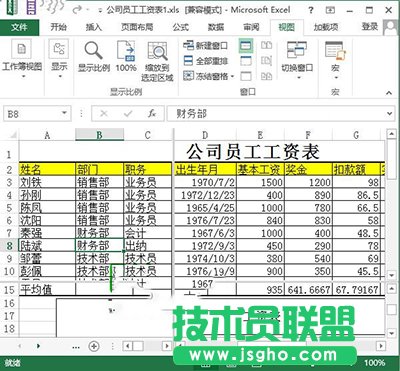
Task: Reset zoom with the 100% ribbon icon
Action: (x=126, y=57)
